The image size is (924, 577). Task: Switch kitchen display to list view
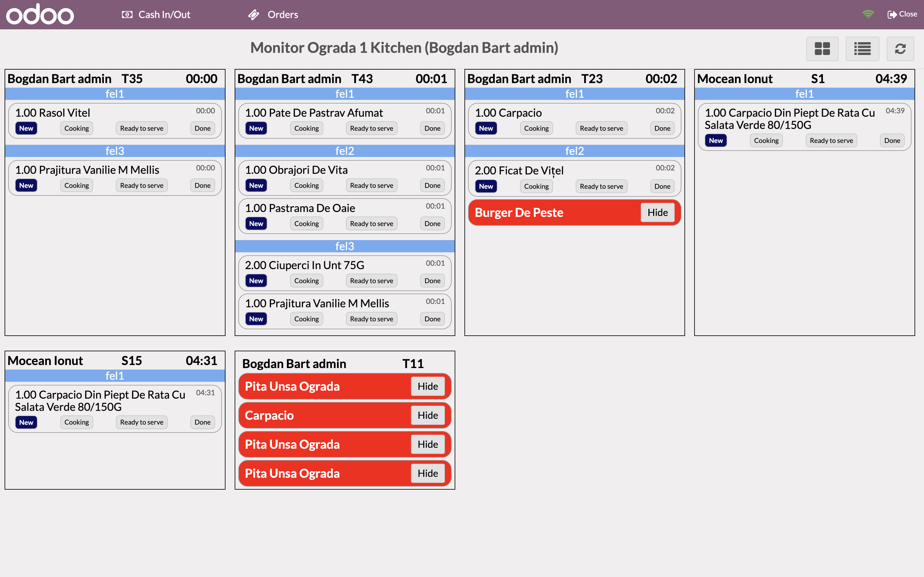862,49
